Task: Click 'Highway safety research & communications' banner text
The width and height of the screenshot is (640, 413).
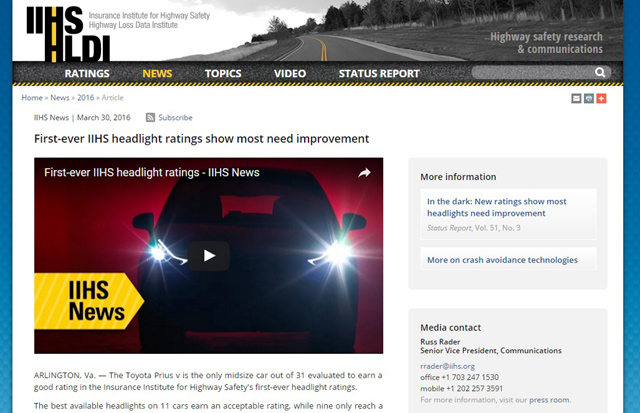Action: (x=547, y=43)
